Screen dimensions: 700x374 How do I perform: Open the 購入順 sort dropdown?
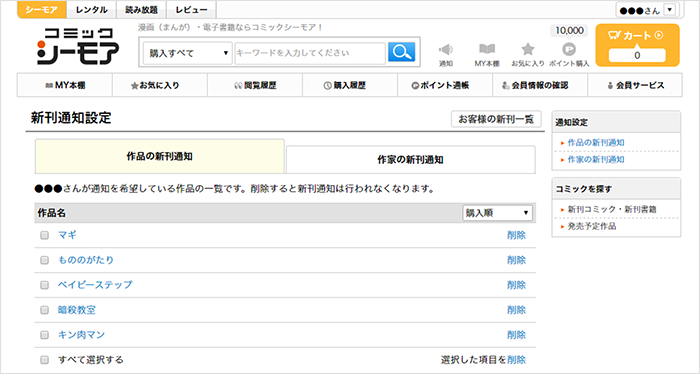coord(497,213)
